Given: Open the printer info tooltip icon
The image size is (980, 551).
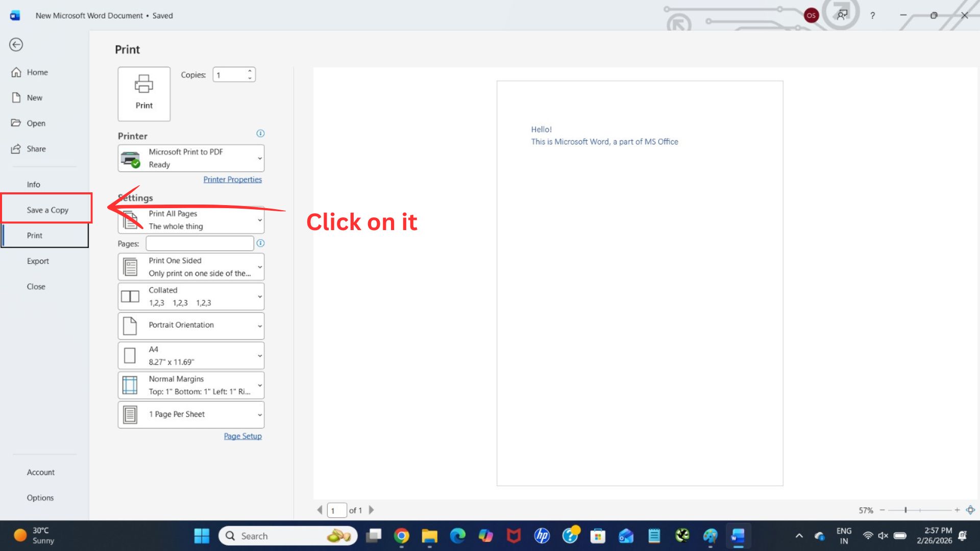Looking at the screenshot, I should [260, 133].
